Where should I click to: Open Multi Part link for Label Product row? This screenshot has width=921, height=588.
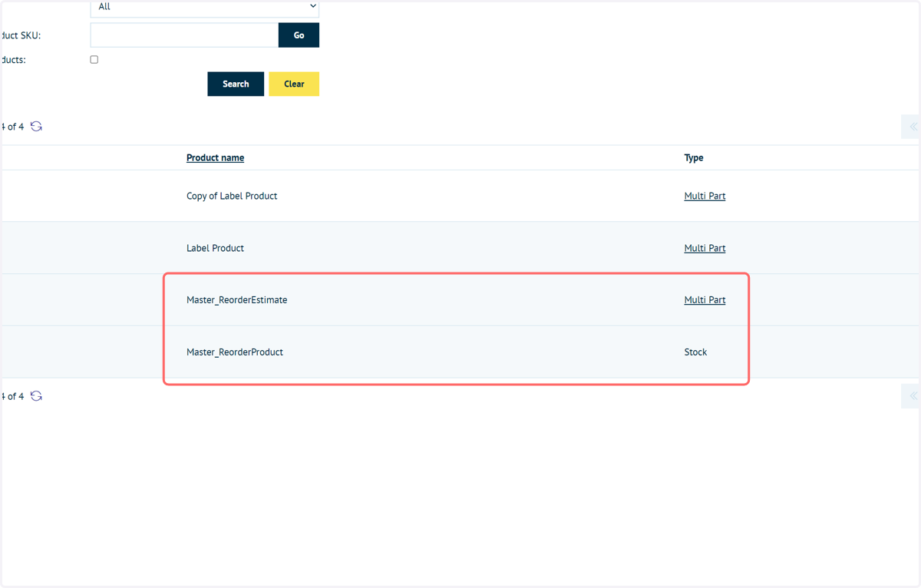(705, 248)
